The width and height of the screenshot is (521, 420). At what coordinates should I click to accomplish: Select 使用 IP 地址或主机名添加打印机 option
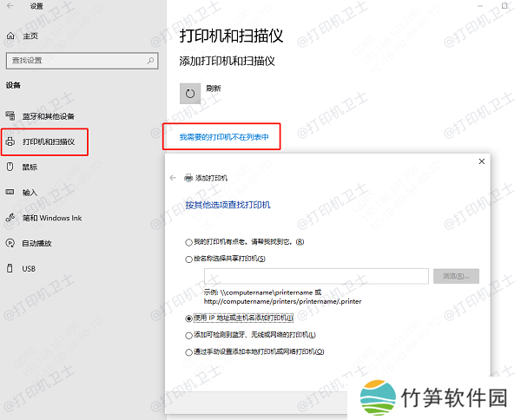tap(189, 318)
